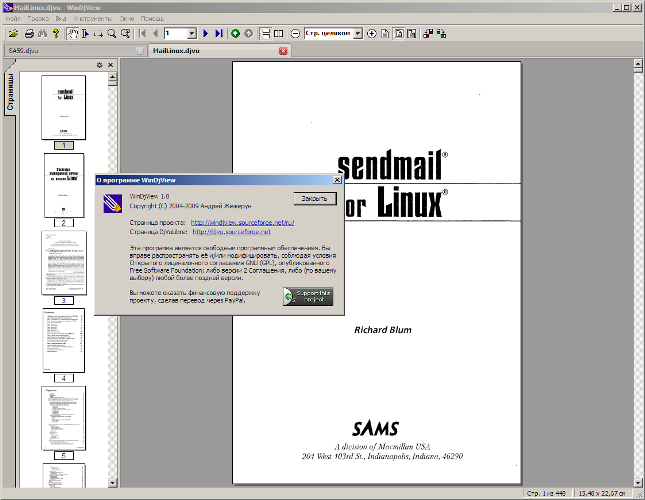
Task: Click the Support this project button
Action: pos(308,296)
